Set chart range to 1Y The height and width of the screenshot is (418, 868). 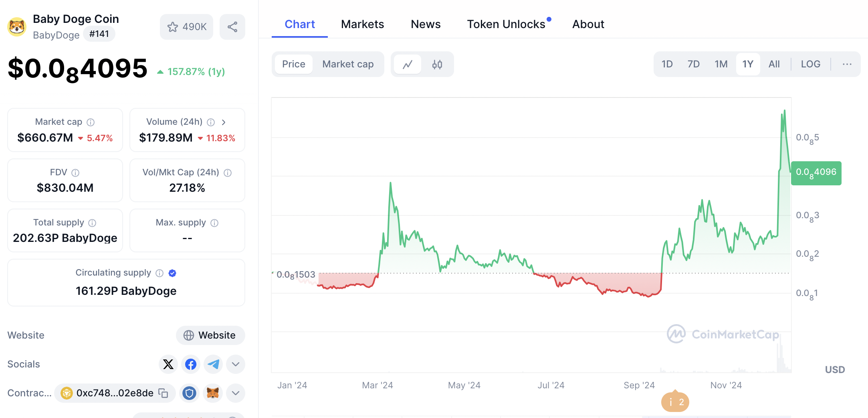pos(748,64)
